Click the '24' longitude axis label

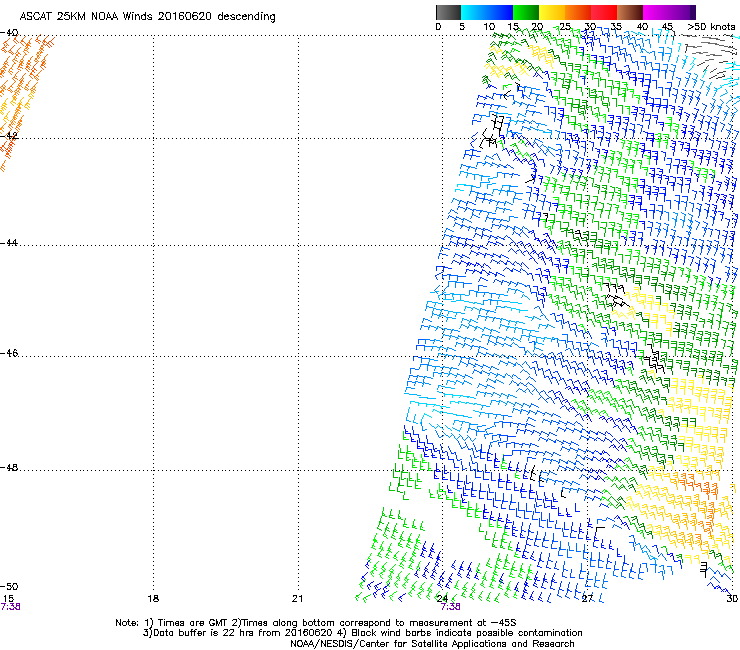[442, 599]
